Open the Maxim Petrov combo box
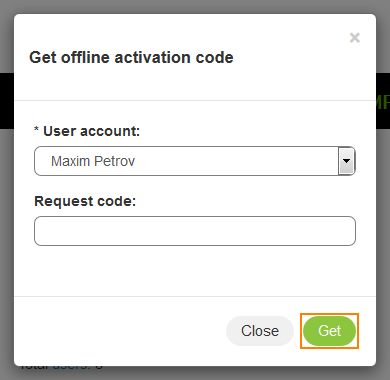The height and width of the screenshot is (380, 390). 195,161
